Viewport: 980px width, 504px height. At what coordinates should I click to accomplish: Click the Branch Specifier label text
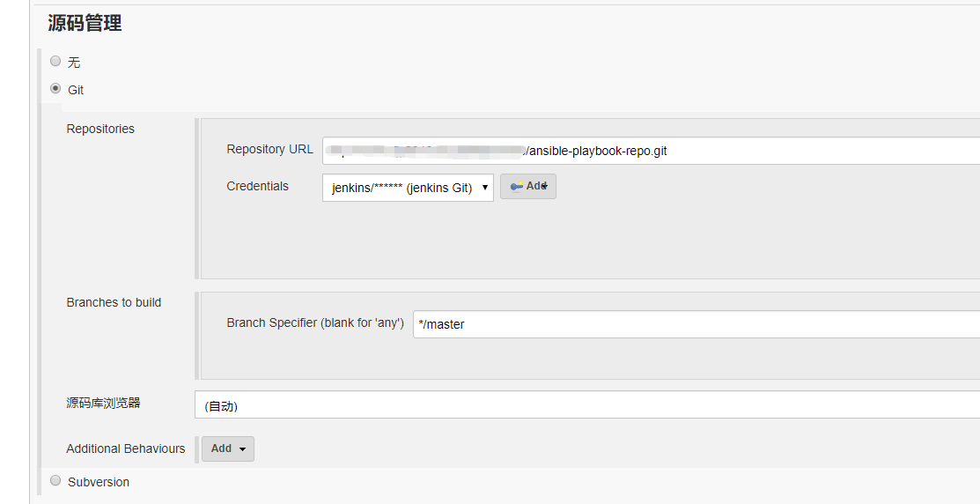coord(314,322)
